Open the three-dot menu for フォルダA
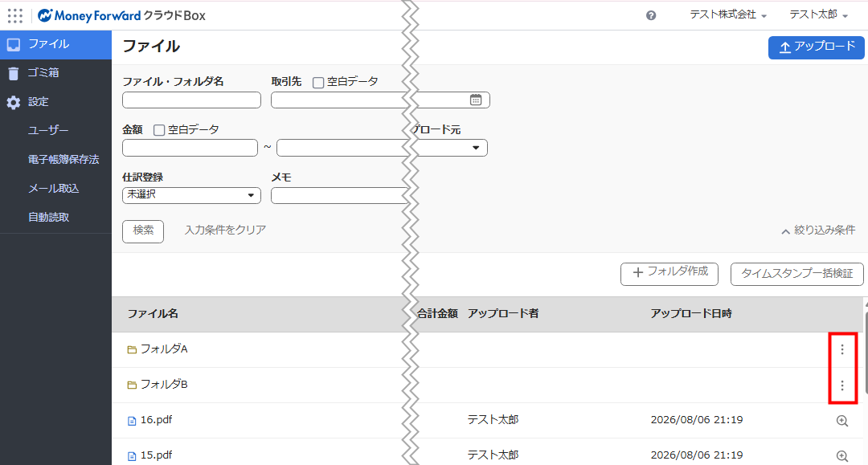The height and width of the screenshot is (465, 868). point(842,349)
